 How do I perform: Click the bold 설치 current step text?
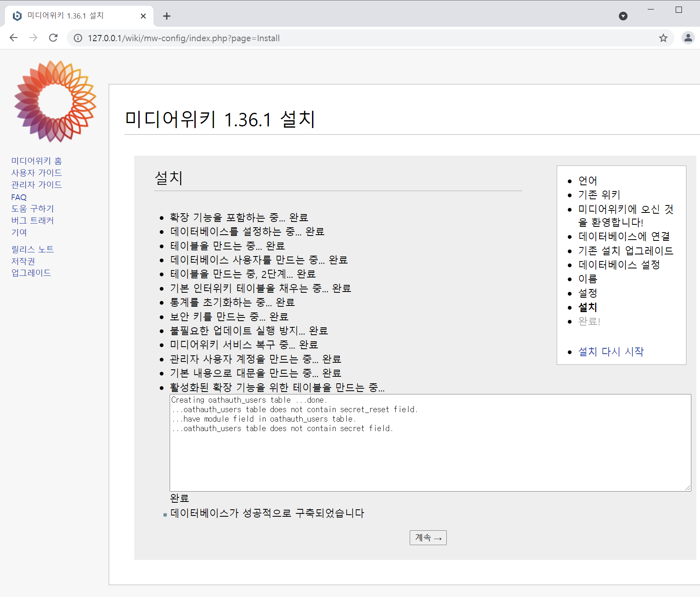[x=588, y=307]
